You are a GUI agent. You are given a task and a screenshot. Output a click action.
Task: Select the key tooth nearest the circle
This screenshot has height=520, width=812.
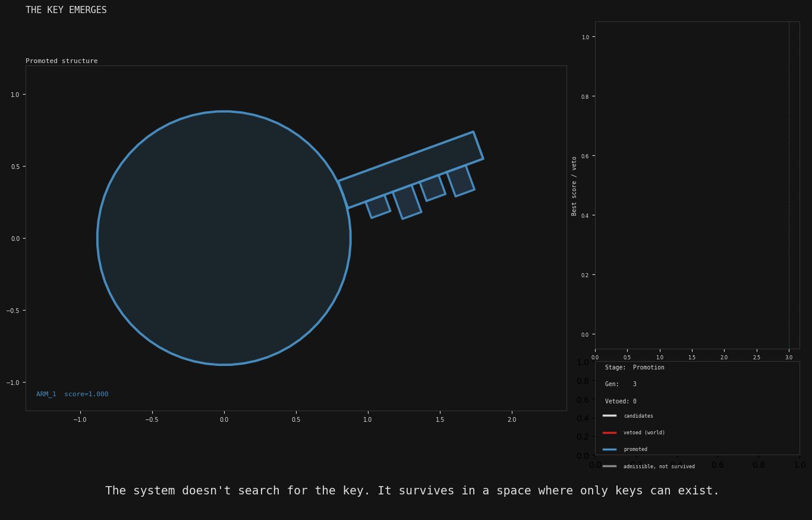pos(378,206)
